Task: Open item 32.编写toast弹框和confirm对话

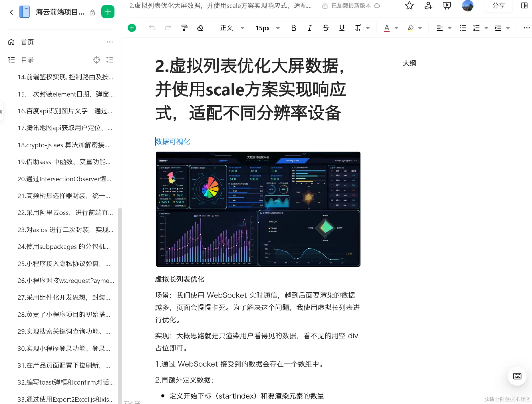Action: click(x=66, y=382)
